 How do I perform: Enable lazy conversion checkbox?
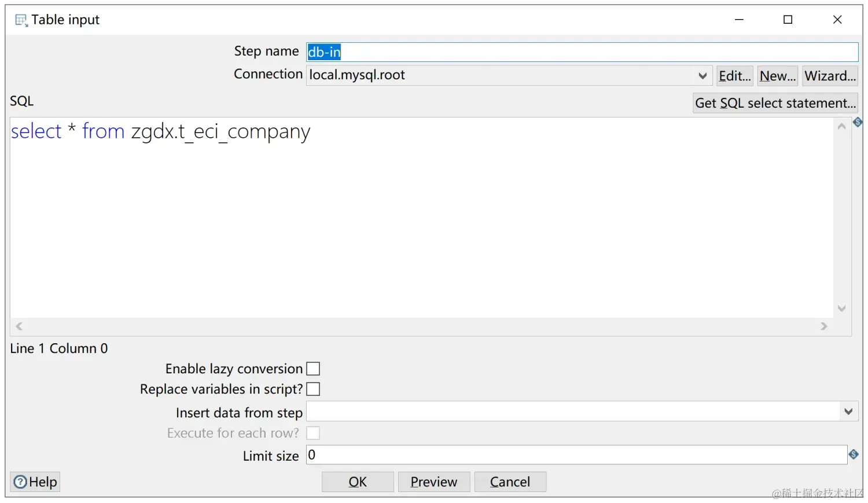pos(313,369)
